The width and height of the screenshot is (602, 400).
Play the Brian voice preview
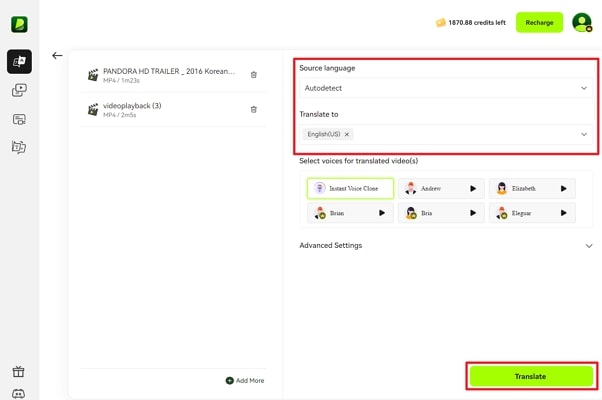tap(381, 212)
